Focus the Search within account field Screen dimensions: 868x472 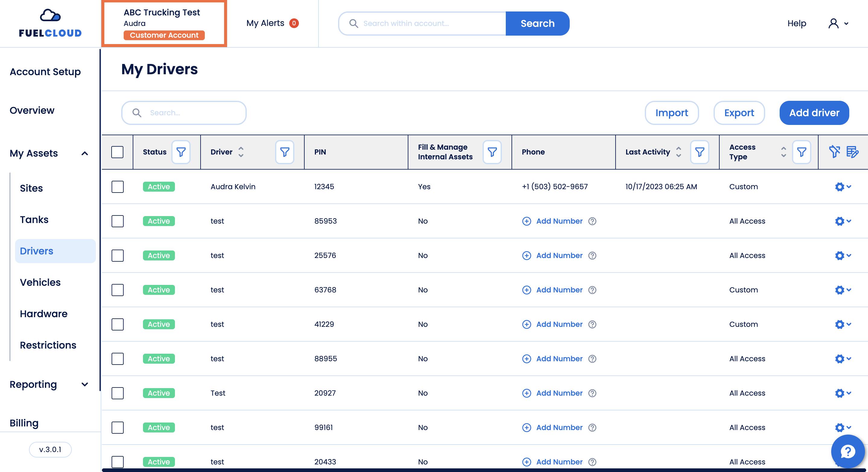click(422, 23)
